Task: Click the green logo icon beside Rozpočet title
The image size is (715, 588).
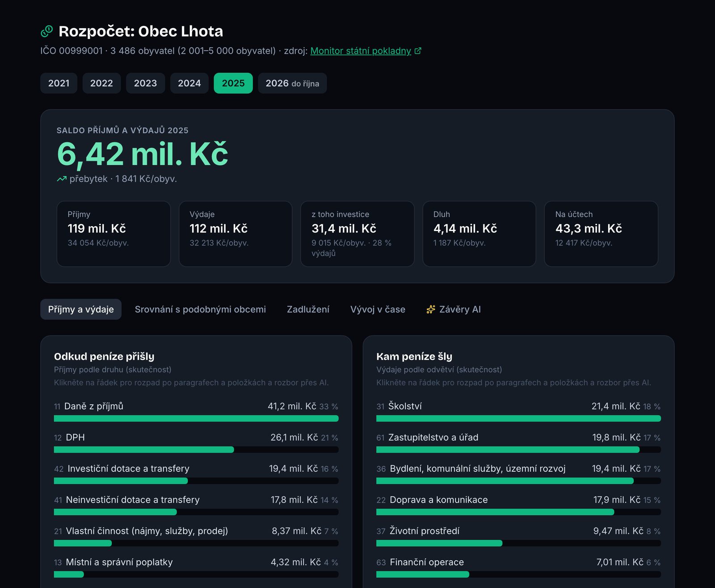Action: 47,31
